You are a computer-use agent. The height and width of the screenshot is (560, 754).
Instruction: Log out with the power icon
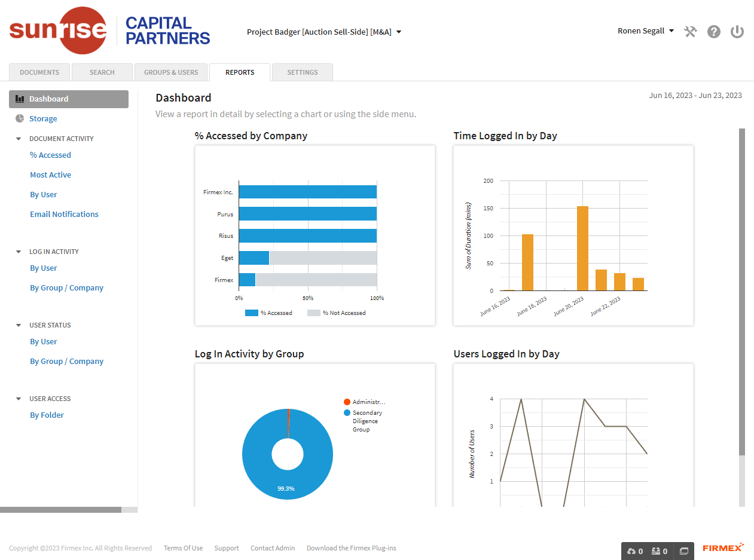click(737, 31)
